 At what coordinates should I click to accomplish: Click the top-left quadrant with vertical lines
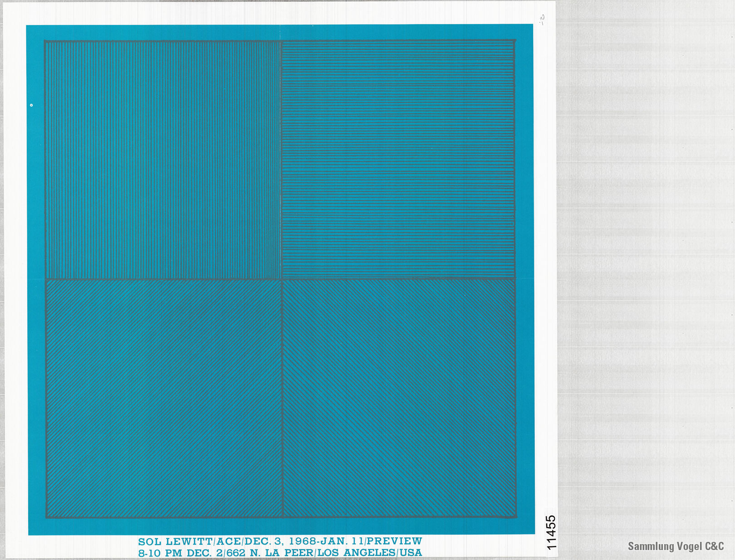162,160
